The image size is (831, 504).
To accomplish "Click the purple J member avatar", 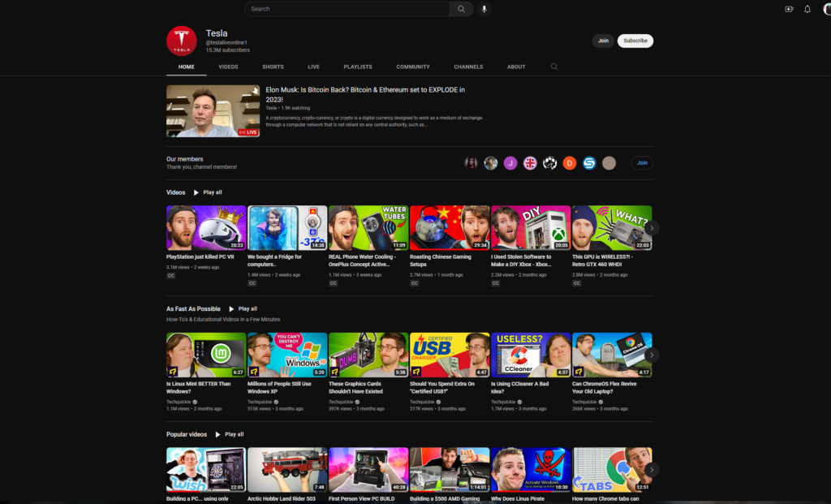I will (510, 163).
